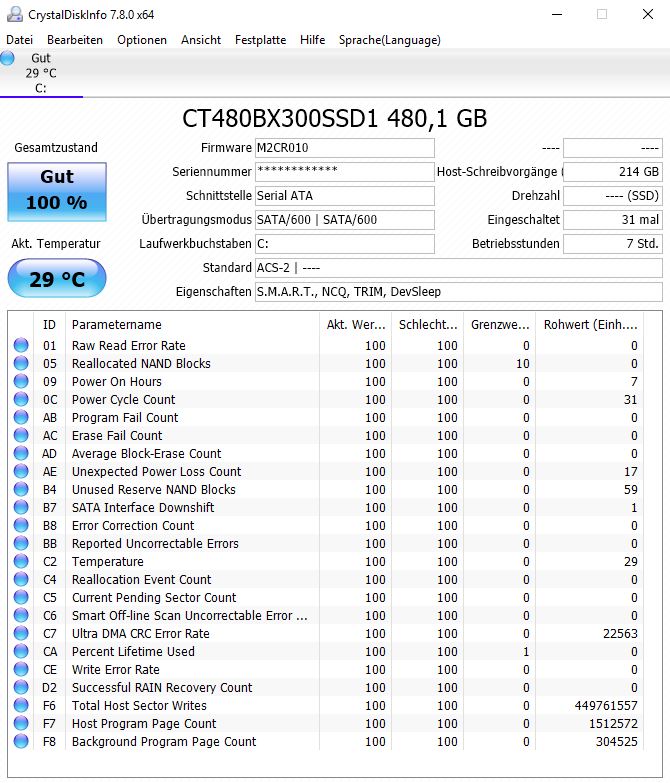Select the Percent Lifetime Used parameter name
Viewport: 670px width, 783px height.
click(133, 651)
